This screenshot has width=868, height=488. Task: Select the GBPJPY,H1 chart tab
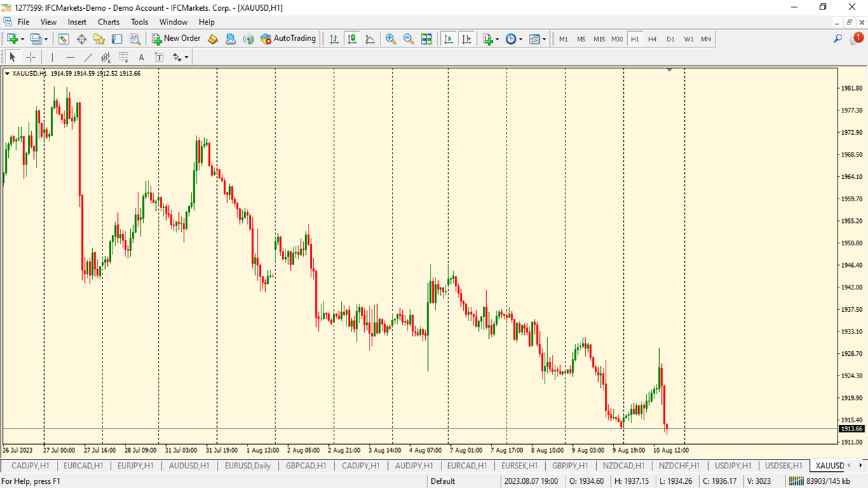(x=570, y=466)
